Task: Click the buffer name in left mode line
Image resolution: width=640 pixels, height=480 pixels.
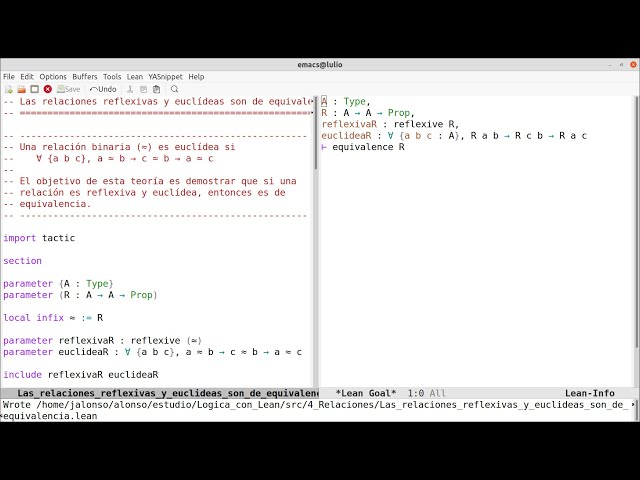Action: (167, 393)
